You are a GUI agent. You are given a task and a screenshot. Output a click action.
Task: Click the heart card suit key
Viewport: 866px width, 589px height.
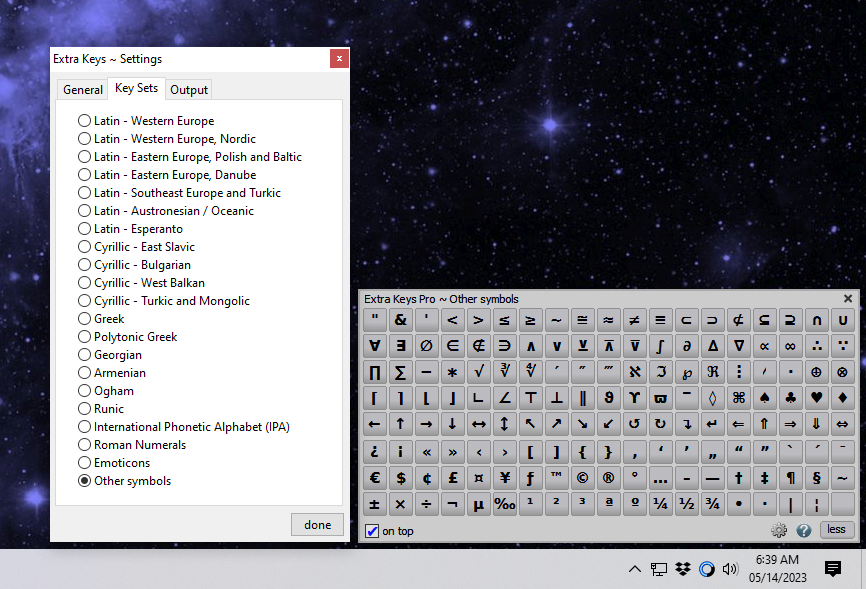(x=816, y=398)
